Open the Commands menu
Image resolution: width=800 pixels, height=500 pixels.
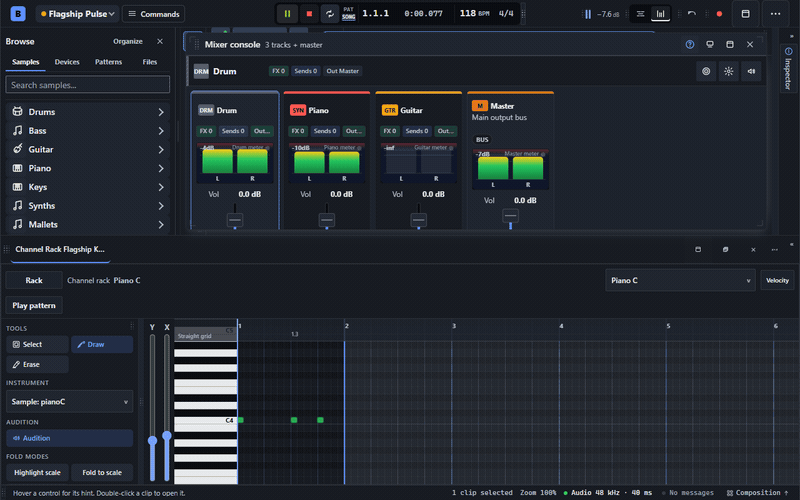(154, 14)
